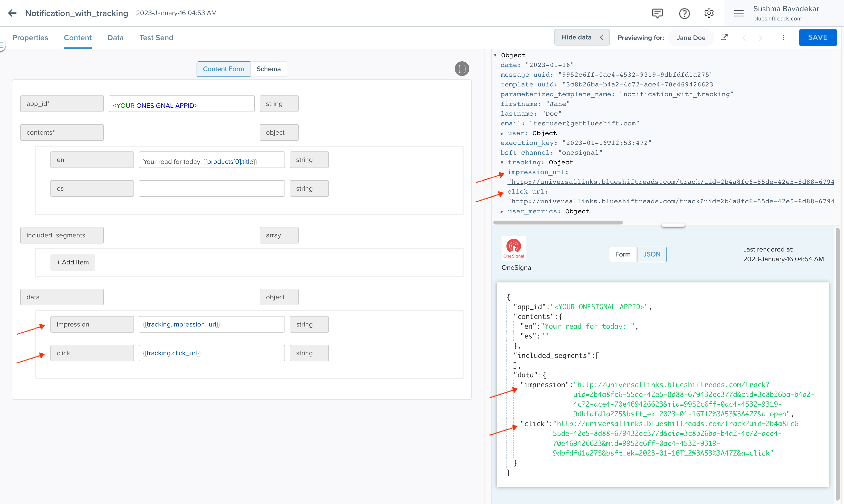844x504 pixels.
Task: Expand the user_metrics Object node
Action: point(502,212)
